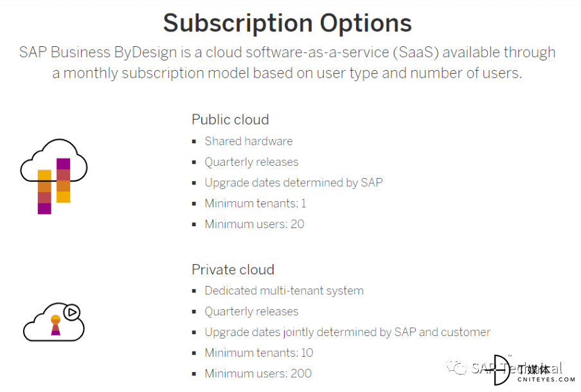
Task: Click the magenta block at top of right bar
Action: [x=64, y=164]
